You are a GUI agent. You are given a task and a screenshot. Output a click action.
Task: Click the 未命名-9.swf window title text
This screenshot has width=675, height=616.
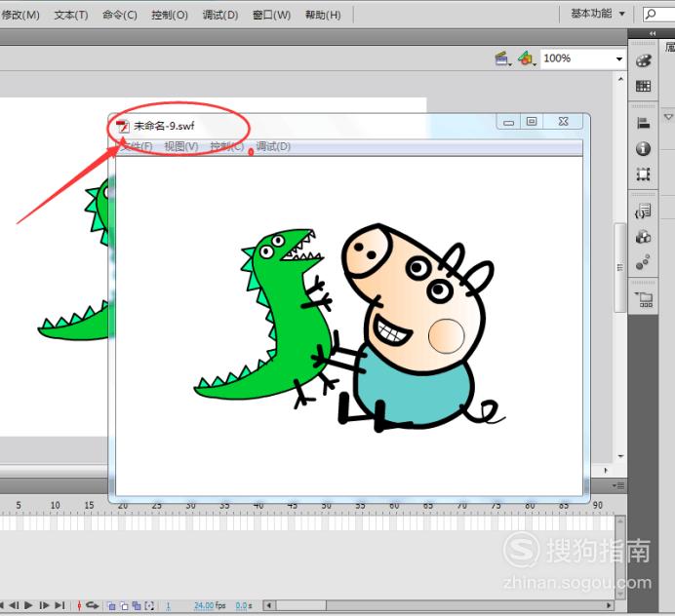[x=164, y=126]
